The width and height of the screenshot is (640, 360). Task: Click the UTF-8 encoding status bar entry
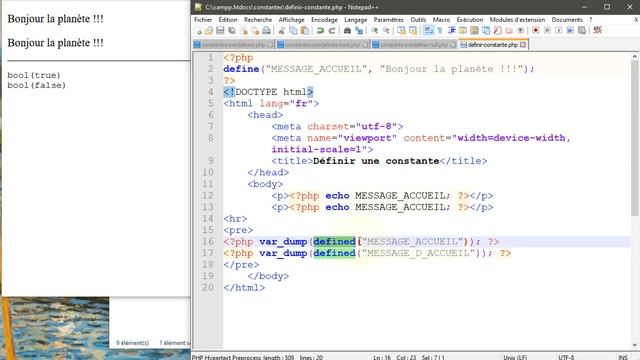coord(566,357)
